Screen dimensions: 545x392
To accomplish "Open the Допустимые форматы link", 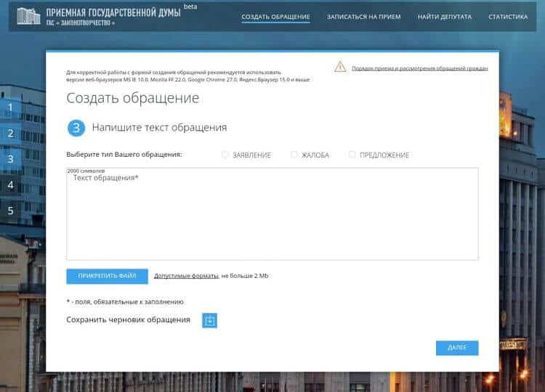I will coord(186,277).
